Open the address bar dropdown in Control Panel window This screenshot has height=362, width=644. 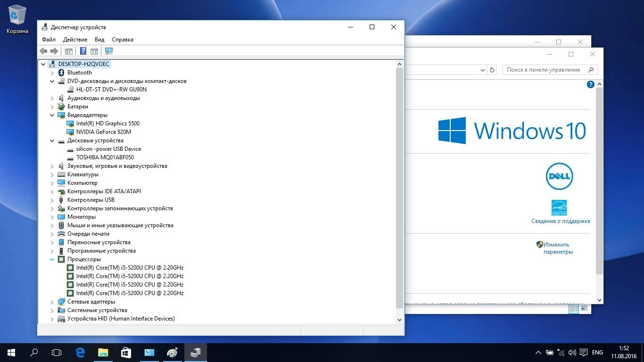(x=483, y=70)
